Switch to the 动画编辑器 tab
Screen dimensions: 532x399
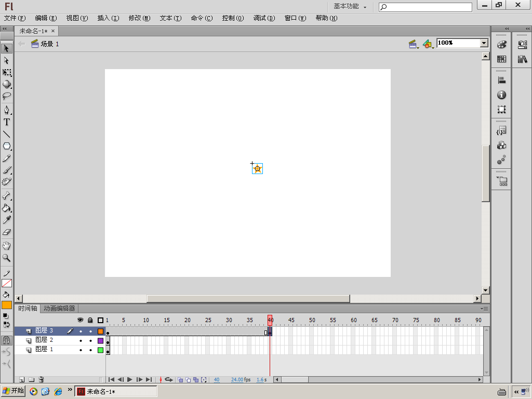tap(59, 309)
